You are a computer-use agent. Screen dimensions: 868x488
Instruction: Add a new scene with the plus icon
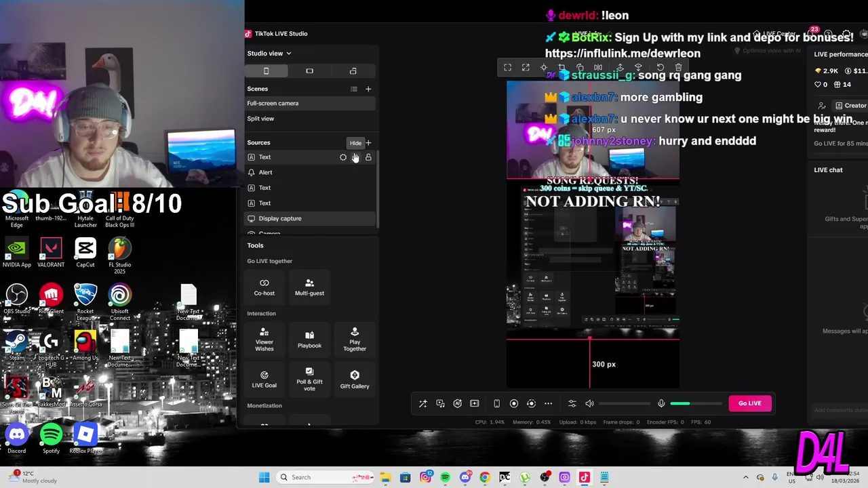368,89
